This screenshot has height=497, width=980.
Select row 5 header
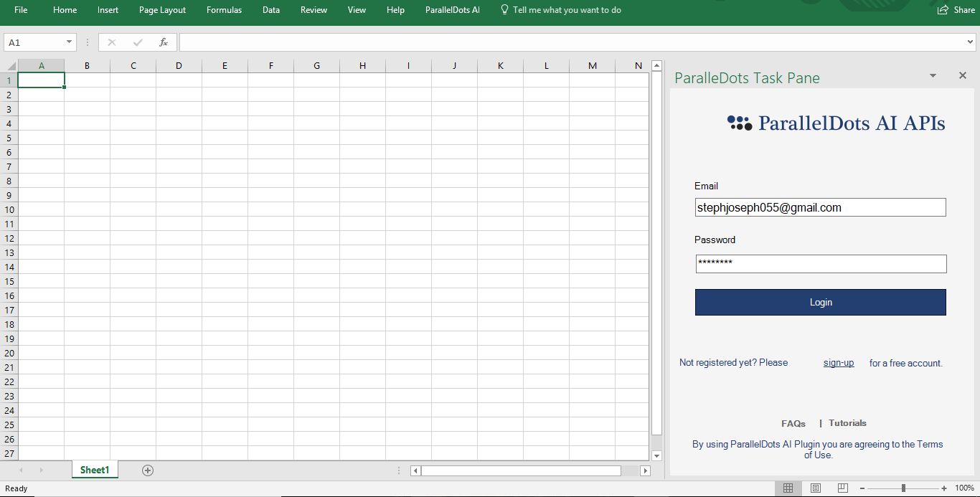pos(9,138)
